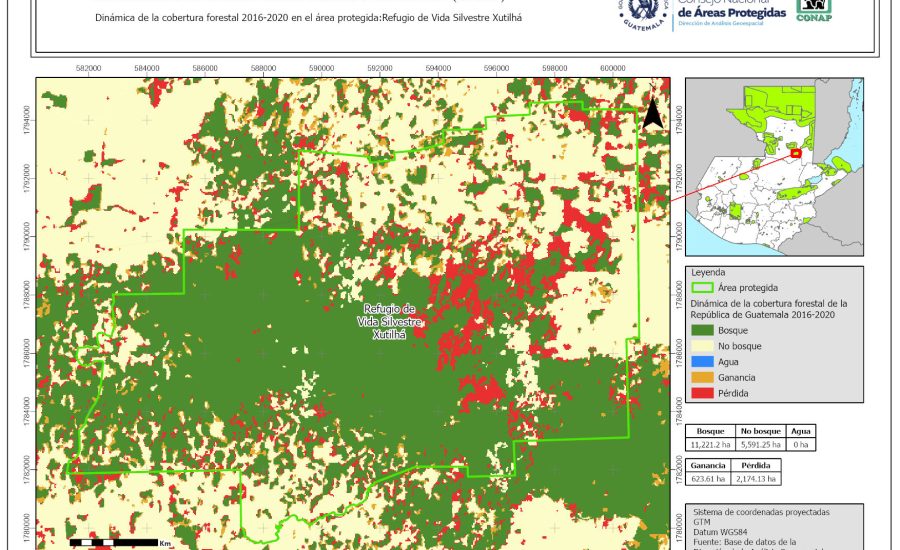Select the pale yellow No bosque swatch
900x550 pixels.
[x=701, y=345]
